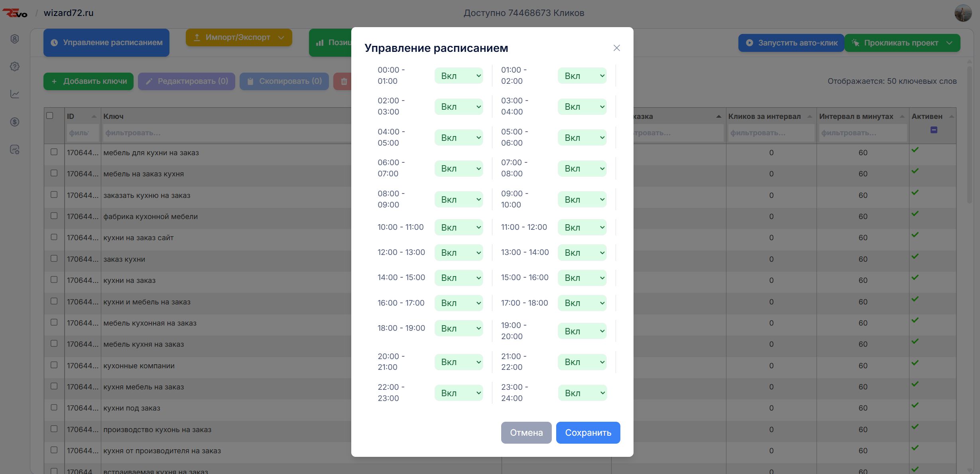Click Сохранить in the schedule dialog
The width and height of the screenshot is (980, 474).
point(588,433)
